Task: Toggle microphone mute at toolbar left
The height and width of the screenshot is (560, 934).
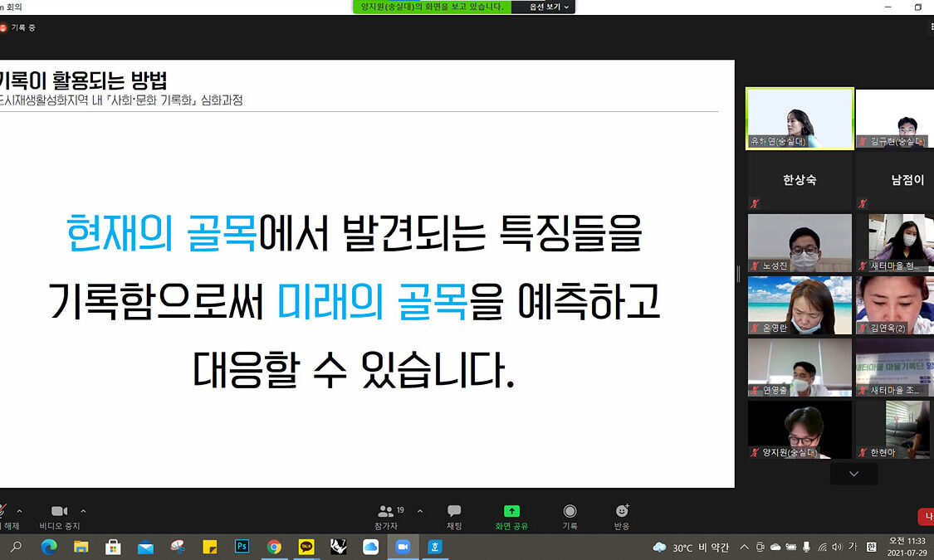Action: pyautogui.click(x=3, y=512)
